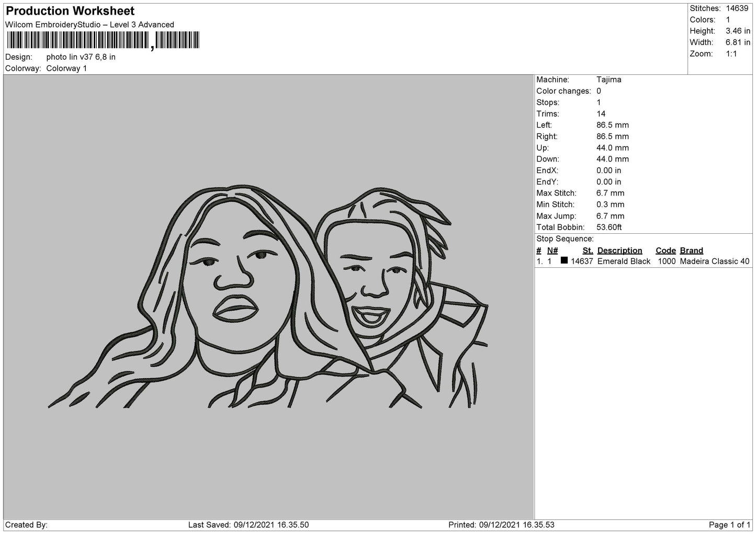Click the Colors value 1

728,20
